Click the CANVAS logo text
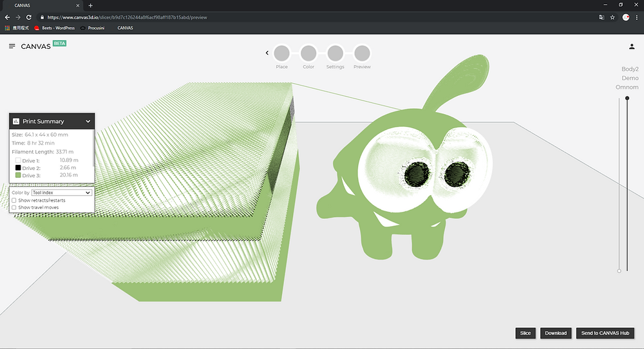The image size is (644, 349). [35, 46]
